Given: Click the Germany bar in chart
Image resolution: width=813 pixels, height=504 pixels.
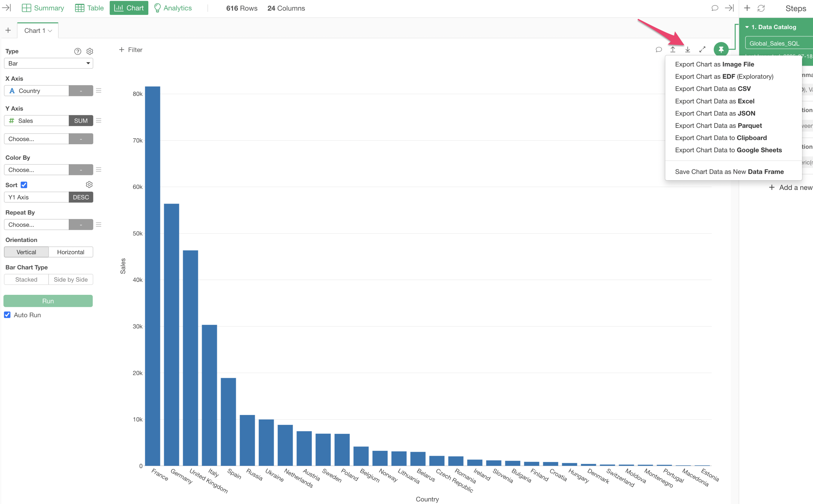Looking at the screenshot, I should click(171, 335).
